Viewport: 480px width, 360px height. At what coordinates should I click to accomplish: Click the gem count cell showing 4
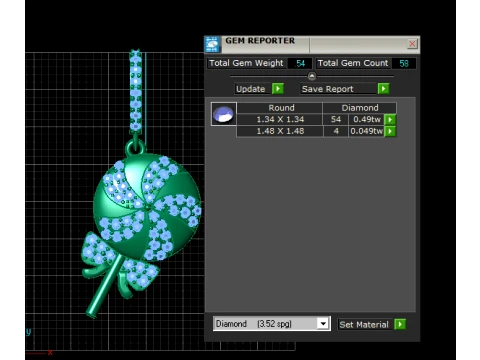click(x=336, y=131)
